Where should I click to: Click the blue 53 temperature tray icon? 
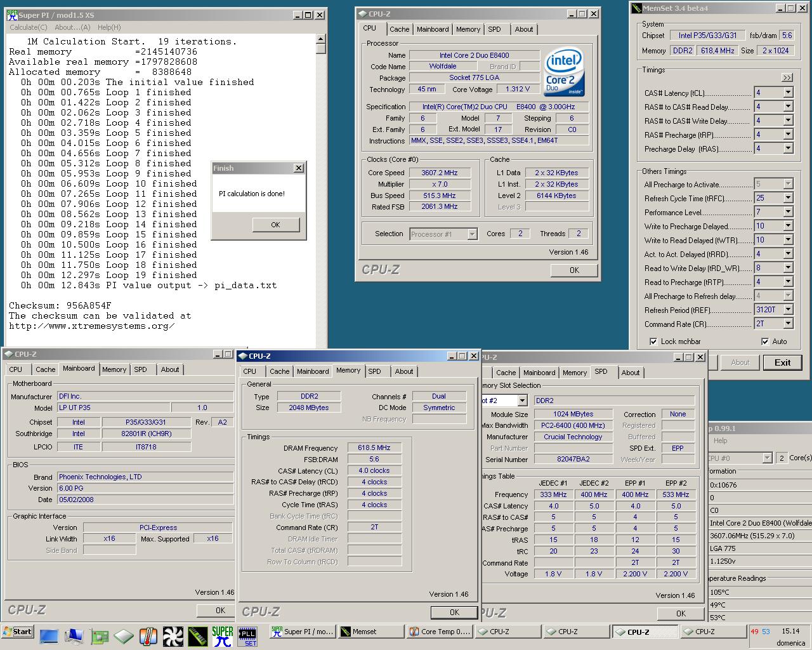(766, 632)
